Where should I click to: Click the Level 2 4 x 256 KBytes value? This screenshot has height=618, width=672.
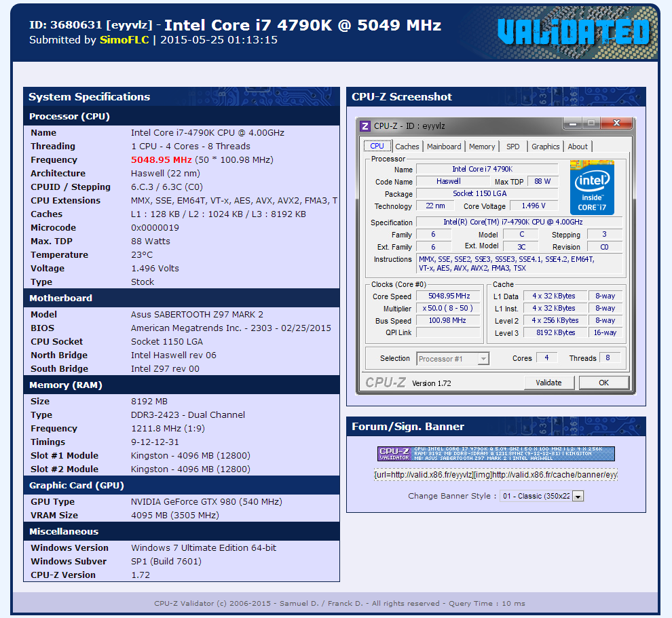pos(555,320)
